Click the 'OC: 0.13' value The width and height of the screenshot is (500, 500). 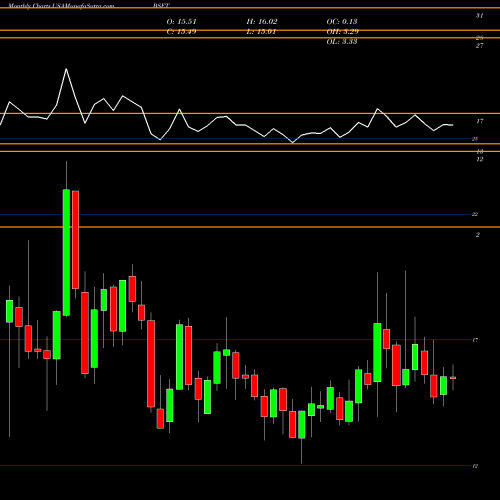point(342,22)
